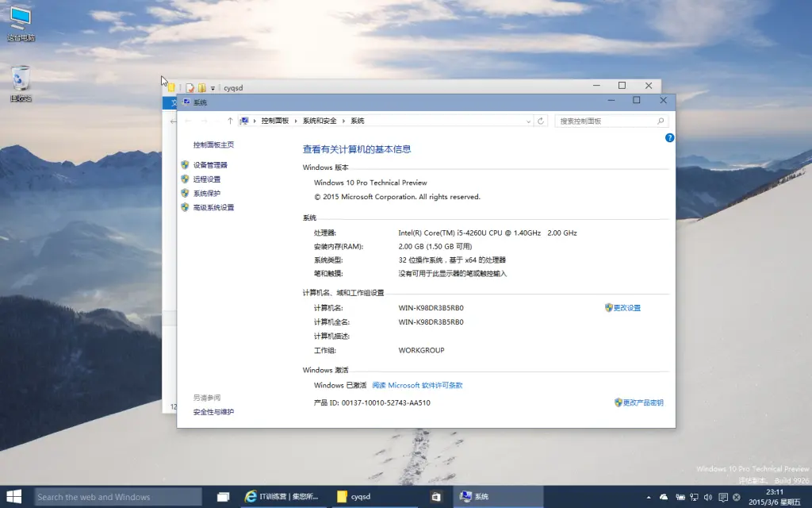Click the Search the web and Windows box
This screenshot has height=508, width=812.
[x=118, y=497]
